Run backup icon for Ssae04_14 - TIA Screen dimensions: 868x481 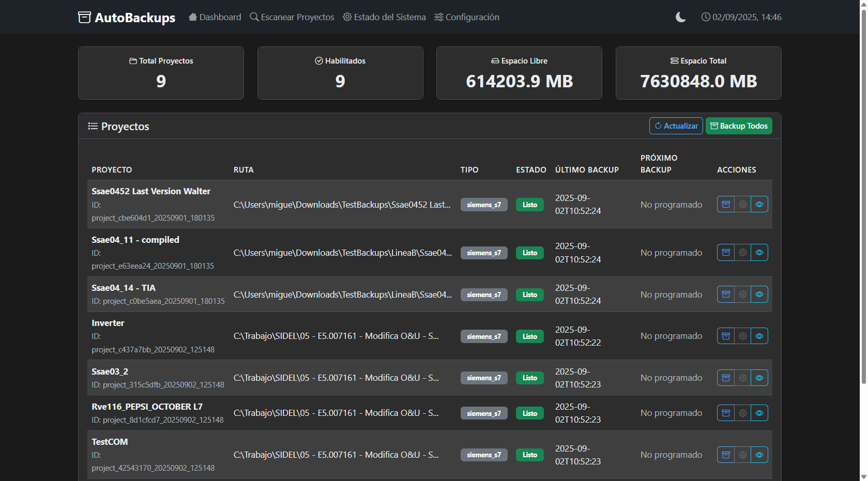pos(726,294)
